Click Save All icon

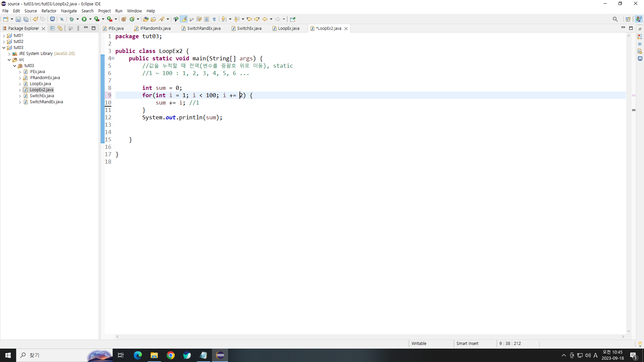(25, 19)
